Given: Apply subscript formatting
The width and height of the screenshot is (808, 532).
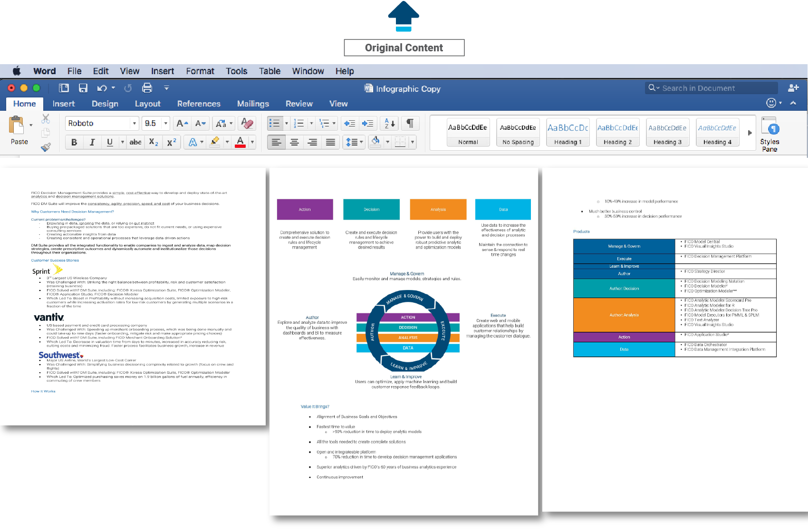Looking at the screenshot, I should tap(154, 142).
